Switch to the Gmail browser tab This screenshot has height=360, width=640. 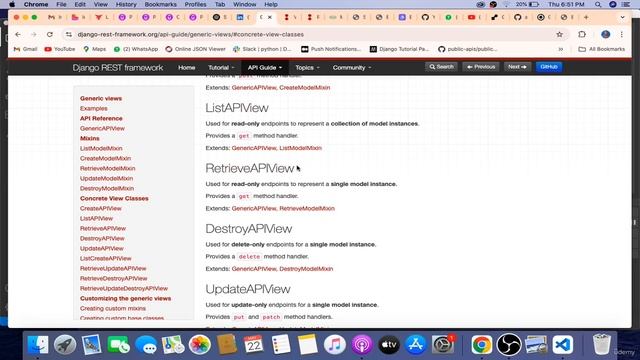point(54,17)
